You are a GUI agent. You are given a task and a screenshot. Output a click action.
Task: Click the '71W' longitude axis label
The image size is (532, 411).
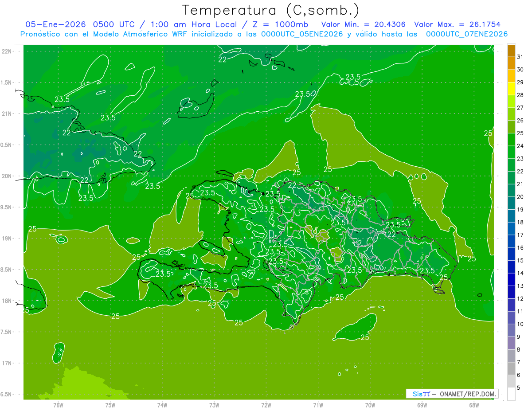coord(318,405)
